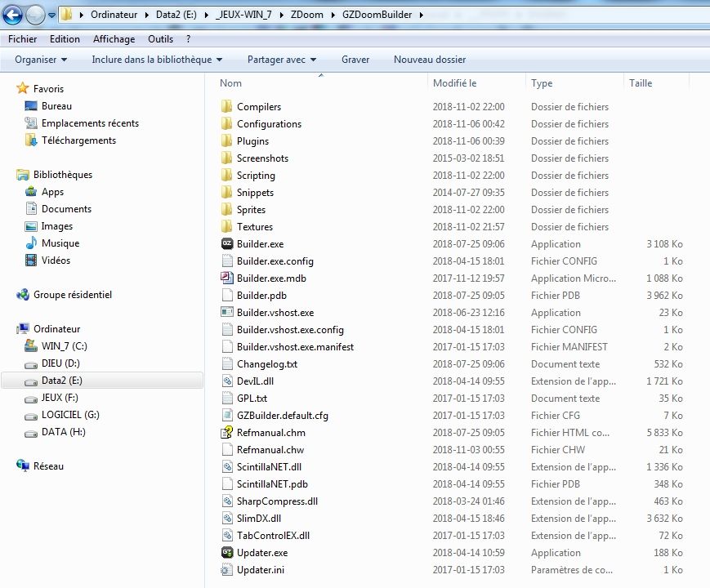Viewport: 710px width, 588px height.
Task: Click the _JEUX-WIN_7 breadcrumb segment
Action: [244, 15]
